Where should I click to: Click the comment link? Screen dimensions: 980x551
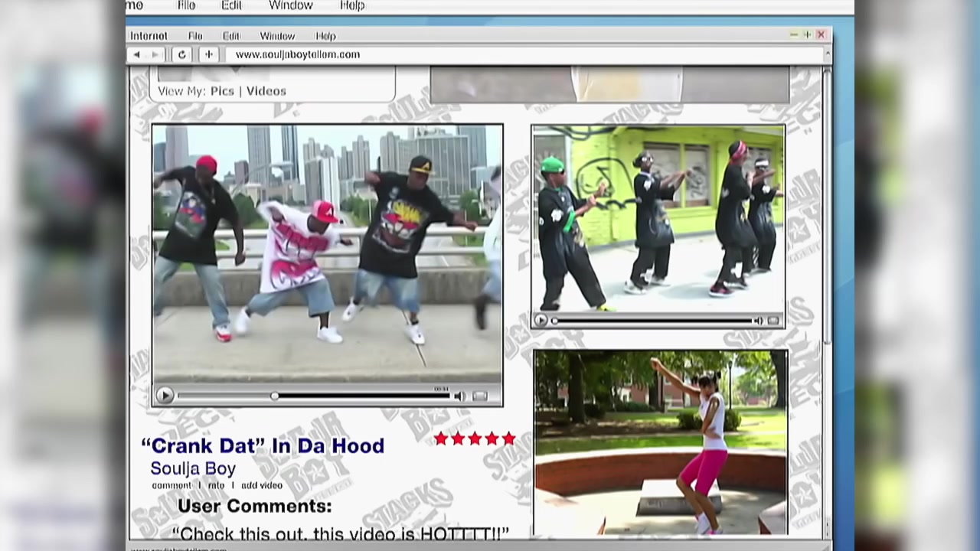[x=171, y=485]
